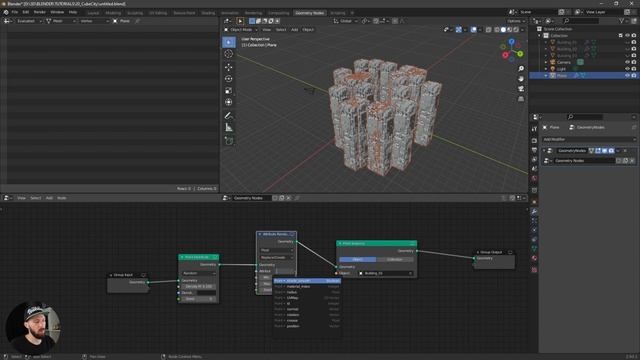Open the Modifier properties wrench tab
Image resolution: width=640 pixels, height=360 pixels.
tap(534, 211)
